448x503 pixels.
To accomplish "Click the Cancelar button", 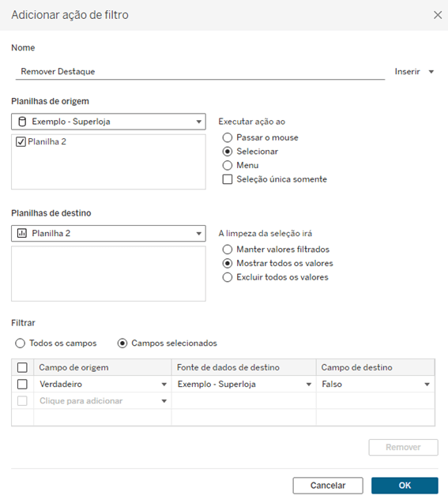I will (x=328, y=486).
